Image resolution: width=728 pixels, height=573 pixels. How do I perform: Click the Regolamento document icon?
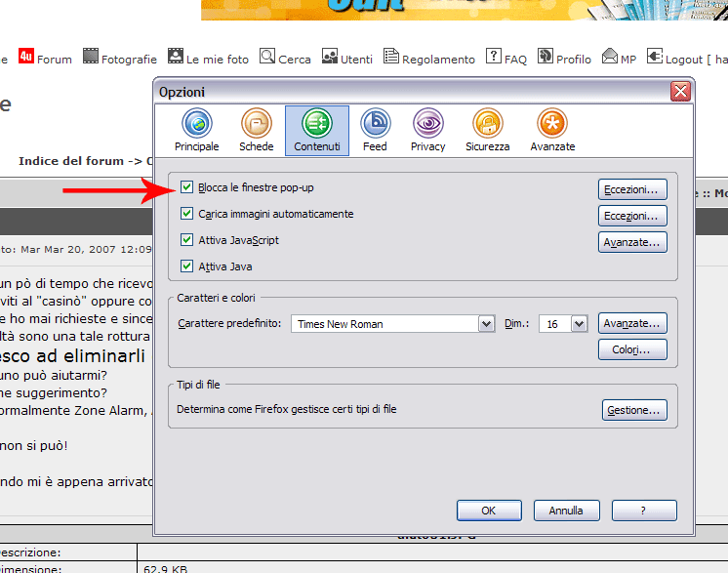[391, 56]
